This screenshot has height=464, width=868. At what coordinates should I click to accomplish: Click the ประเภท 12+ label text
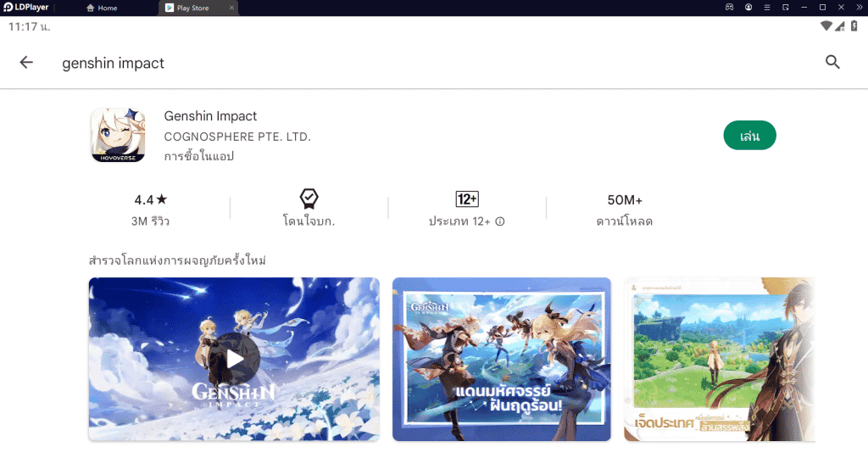pyautogui.click(x=459, y=221)
